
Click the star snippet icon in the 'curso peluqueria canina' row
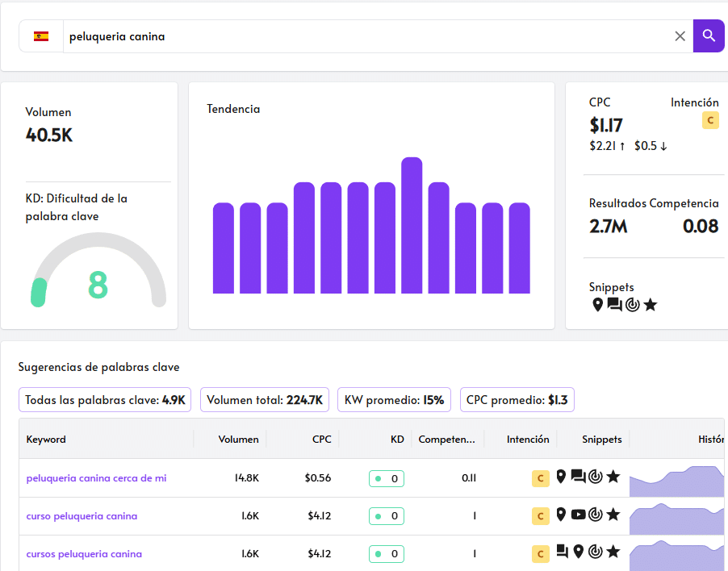(613, 515)
